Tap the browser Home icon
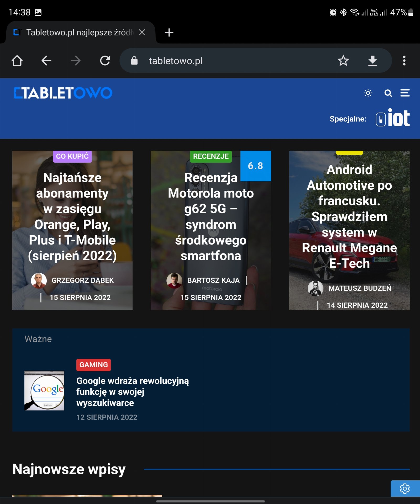 (17, 61)
